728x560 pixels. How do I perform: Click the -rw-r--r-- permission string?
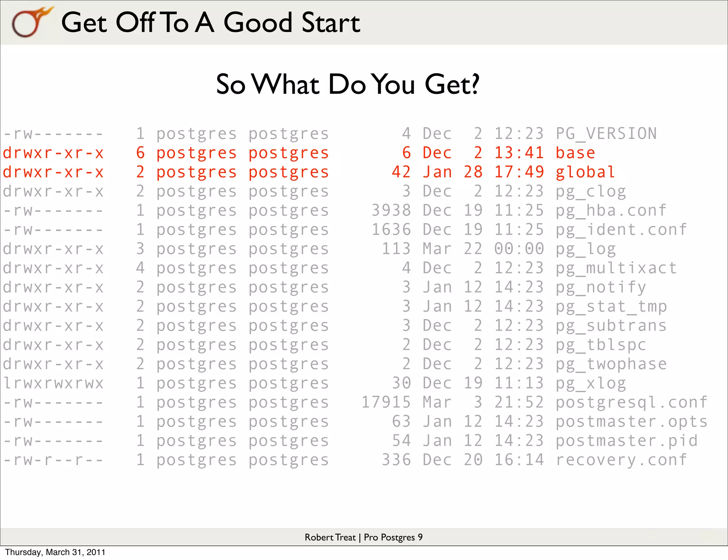53,460
